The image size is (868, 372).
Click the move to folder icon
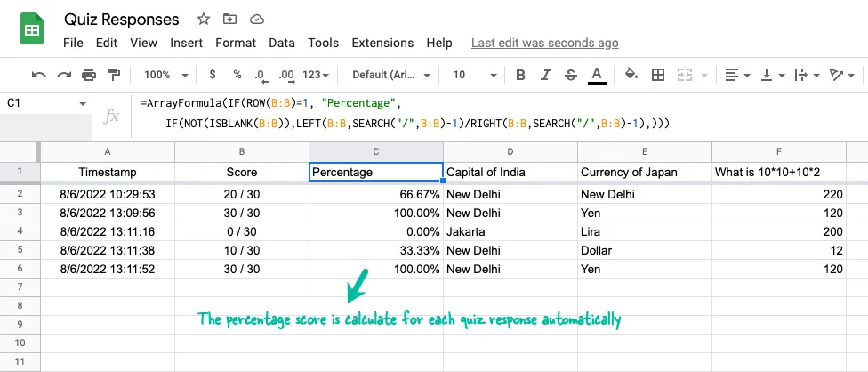pyautogui.click(x=230, y=19)
